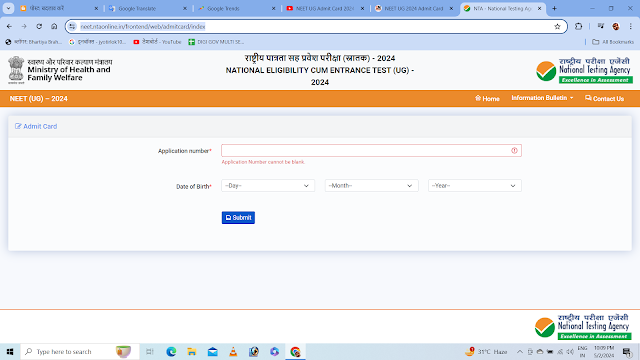
Task: Launch Microsoft Edge from the taskbar
Action: (171, 351)
